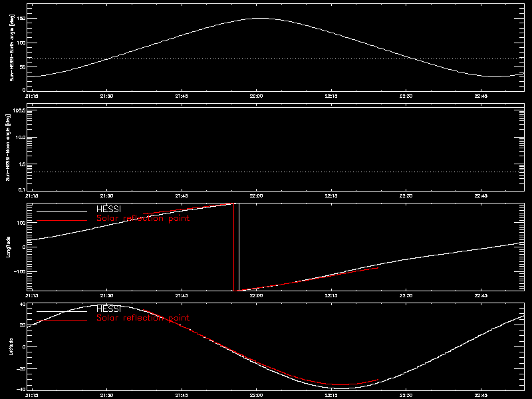The height and width of the screenshot is (399, 532).
Task: Click the HESSI legend label in Longitude plot
Action: tap(108, 209)
